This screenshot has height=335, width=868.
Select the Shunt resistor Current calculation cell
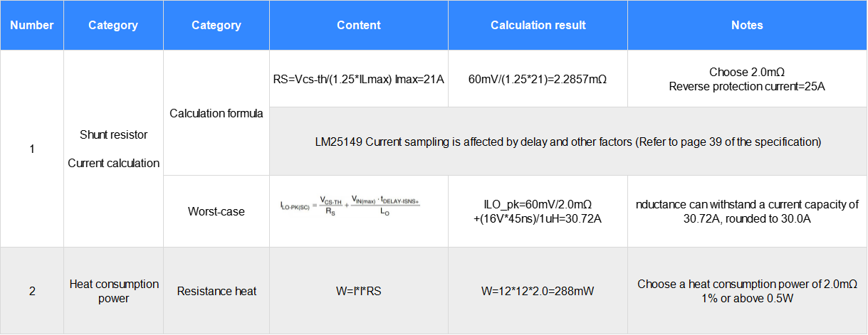pos(113,149)
